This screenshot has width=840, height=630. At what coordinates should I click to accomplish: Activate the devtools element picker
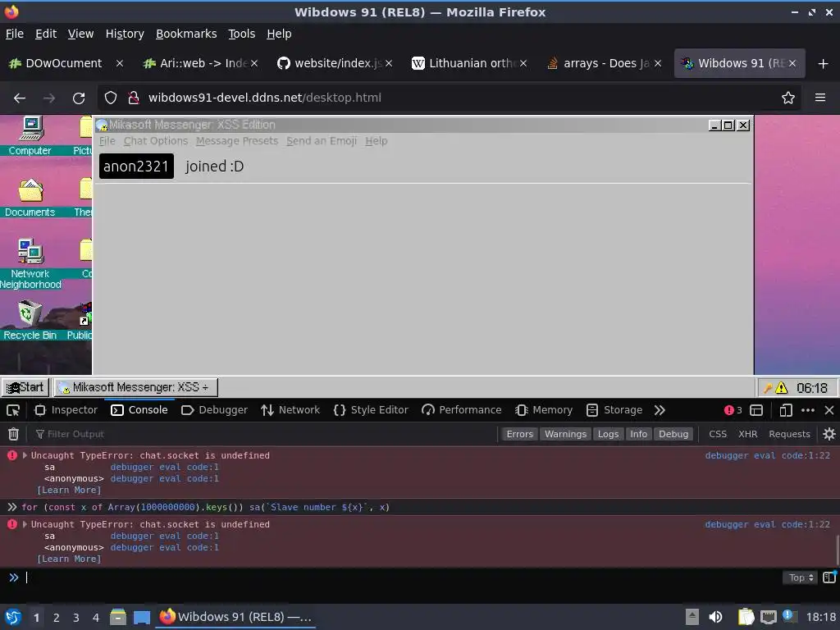(x=13, y=410)
